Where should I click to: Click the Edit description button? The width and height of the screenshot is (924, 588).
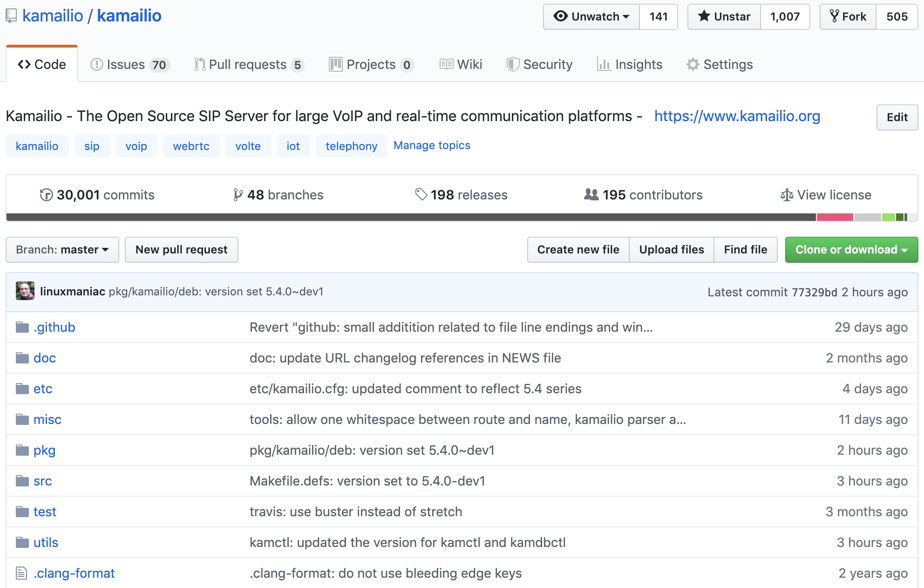[x=897, y=117]
